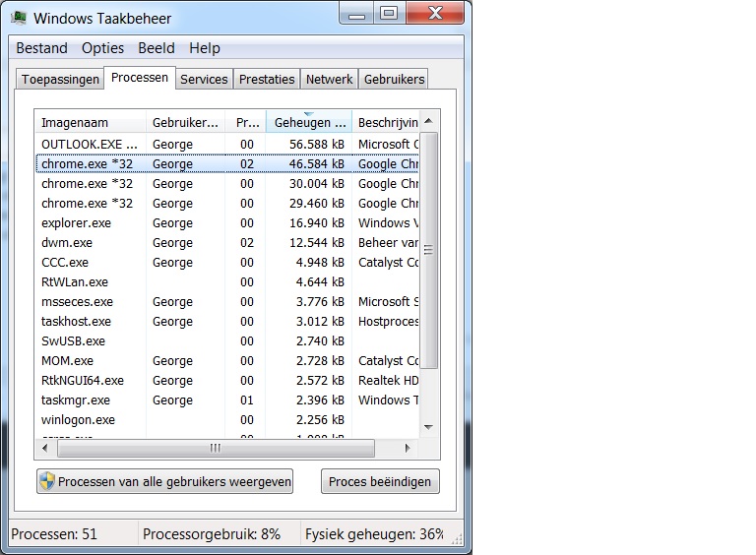Click the horizontal scrollbar thumb

(x=216, y=448)
